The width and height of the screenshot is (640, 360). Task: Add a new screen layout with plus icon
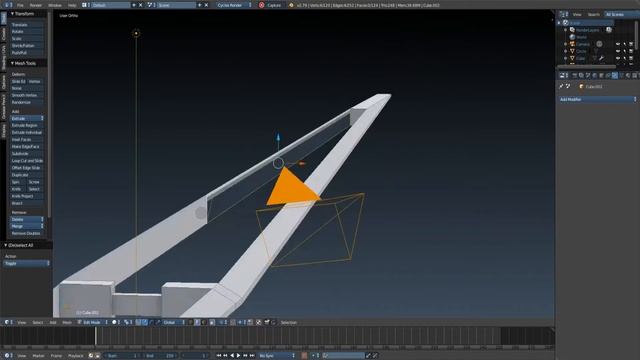(x=134, y=5)
